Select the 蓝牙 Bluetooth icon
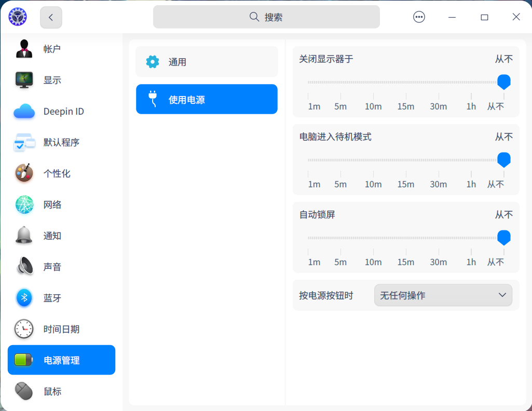The image size is (532, 411). [23, 298]
